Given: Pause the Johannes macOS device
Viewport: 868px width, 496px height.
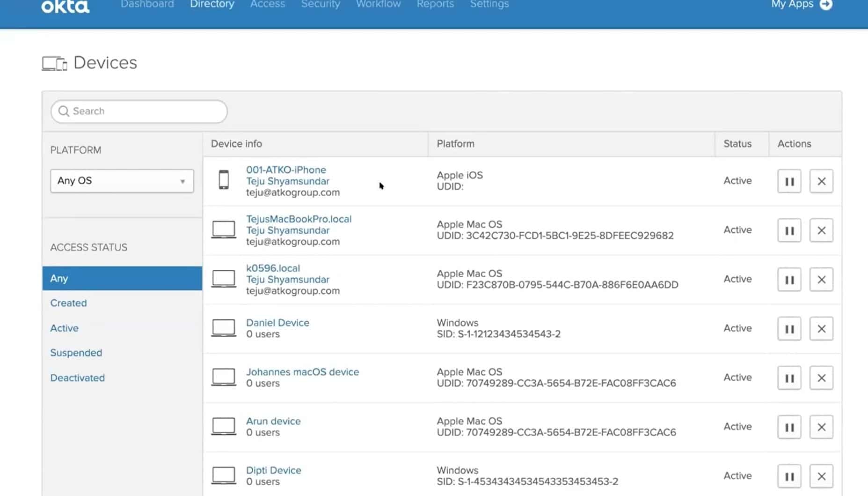Looking at the screenshot, I should (789, 378).
